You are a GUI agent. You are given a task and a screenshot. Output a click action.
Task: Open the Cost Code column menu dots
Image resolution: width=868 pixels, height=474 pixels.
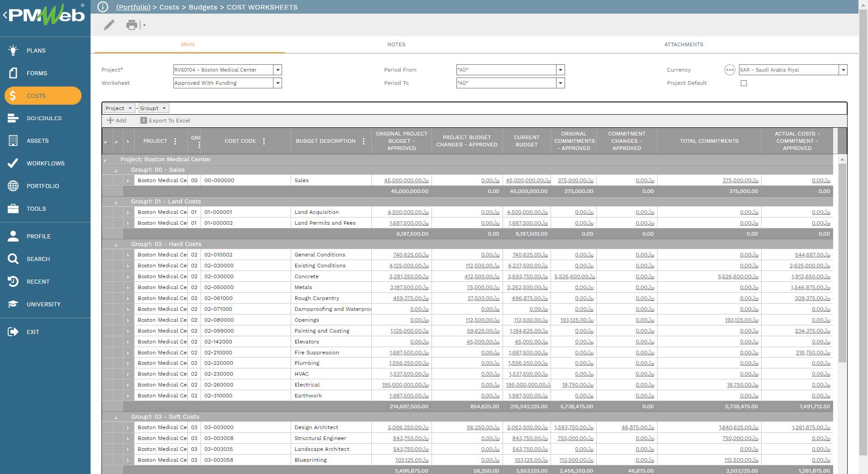(x=264, y=141)
